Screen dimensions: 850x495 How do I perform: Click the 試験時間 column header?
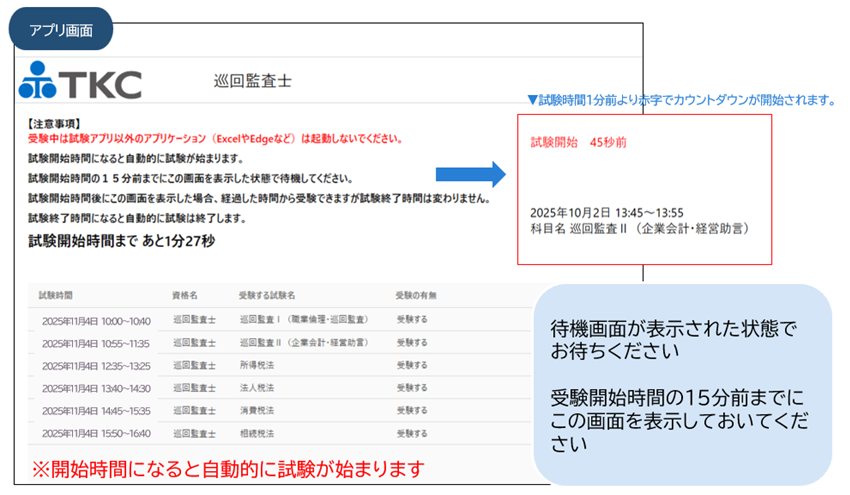pos(55,295)
